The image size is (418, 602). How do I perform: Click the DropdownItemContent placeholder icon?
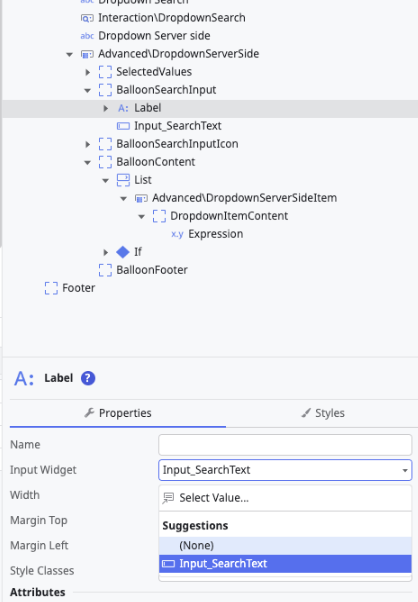(159, 216)
